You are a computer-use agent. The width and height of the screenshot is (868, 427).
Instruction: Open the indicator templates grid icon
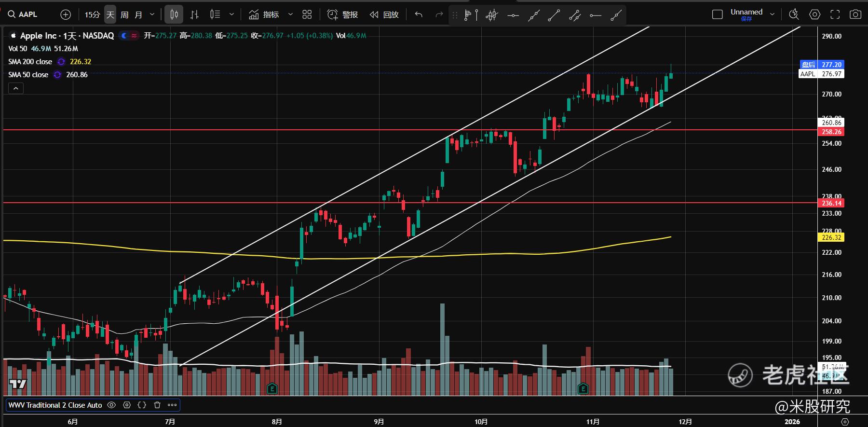pyautogui.click(x=307, y=15)
